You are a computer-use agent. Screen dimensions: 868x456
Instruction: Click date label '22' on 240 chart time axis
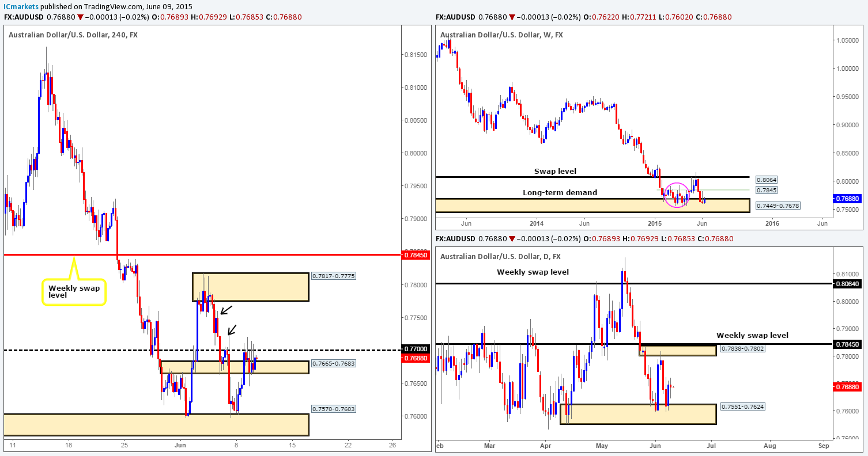348,445
